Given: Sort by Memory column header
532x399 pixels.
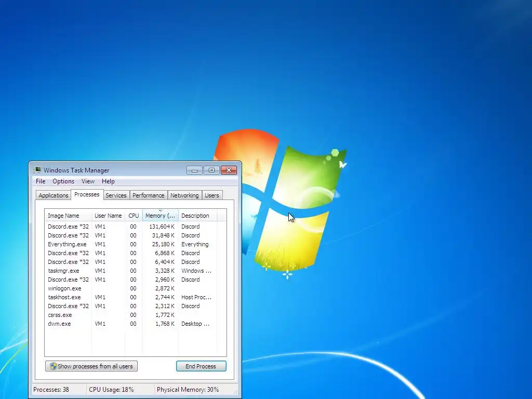Looking at the screenshot, I should point(160,216).
